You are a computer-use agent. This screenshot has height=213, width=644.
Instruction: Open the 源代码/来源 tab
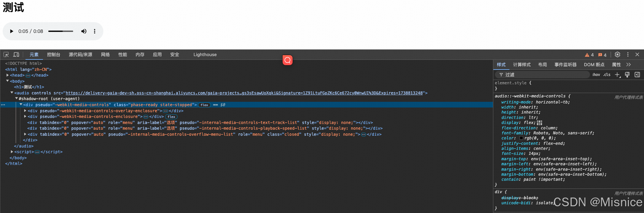(81, 54)
